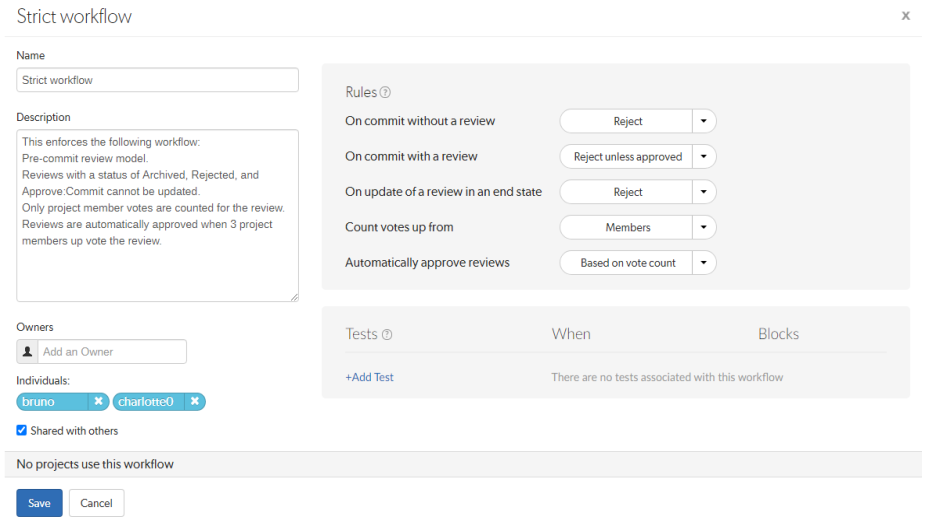929x526 pixels.
Task: Focus the Name input field
Action: 158,80
